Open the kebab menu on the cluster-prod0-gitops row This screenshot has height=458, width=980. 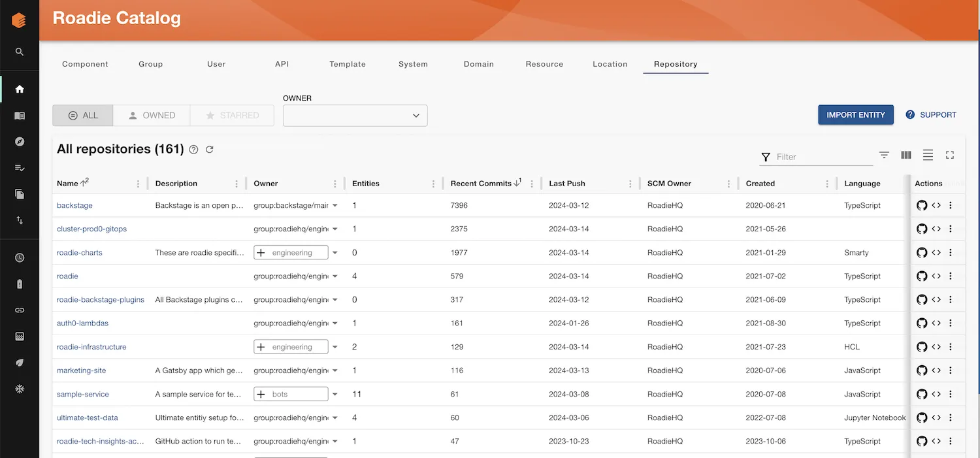point(951,229)
